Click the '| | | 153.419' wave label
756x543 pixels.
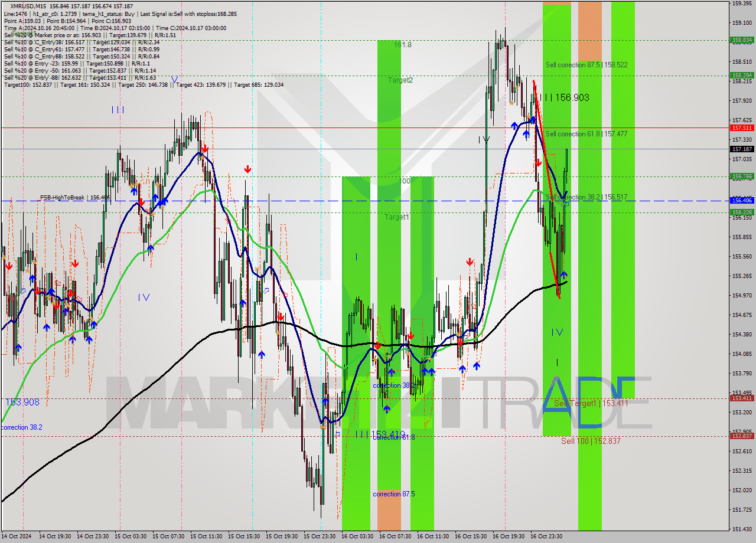coord(380,434)
